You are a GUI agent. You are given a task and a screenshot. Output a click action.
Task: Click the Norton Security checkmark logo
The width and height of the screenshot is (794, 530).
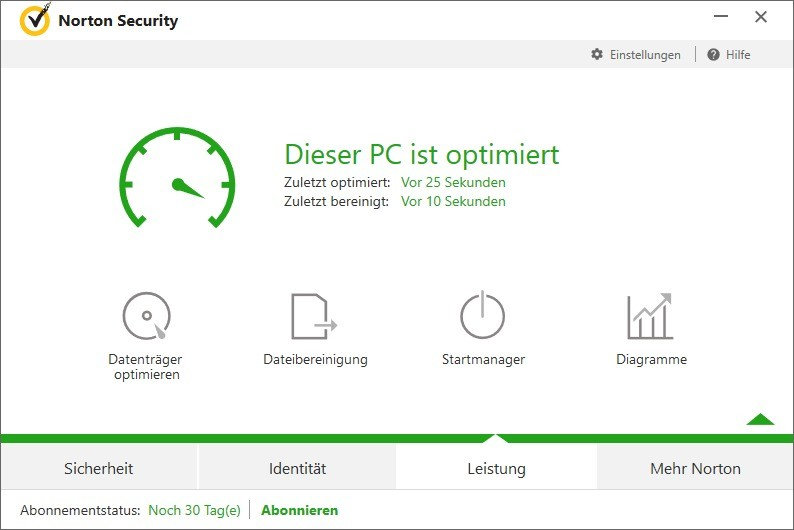coord(34,20)
